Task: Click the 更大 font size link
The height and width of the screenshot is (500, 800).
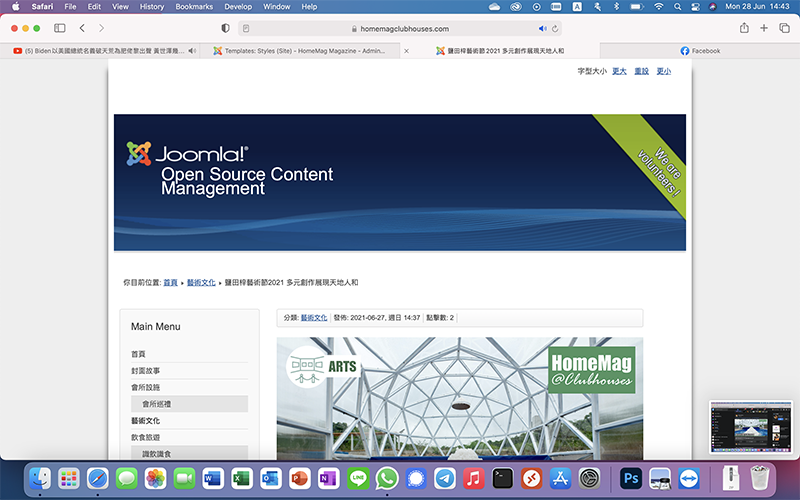Action: pos(619,71)
